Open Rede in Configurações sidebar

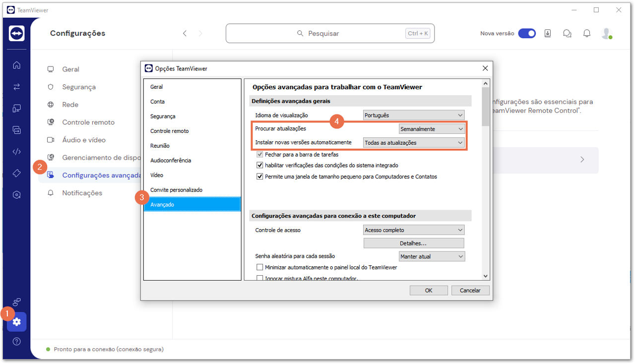click(x=70, y=105)
